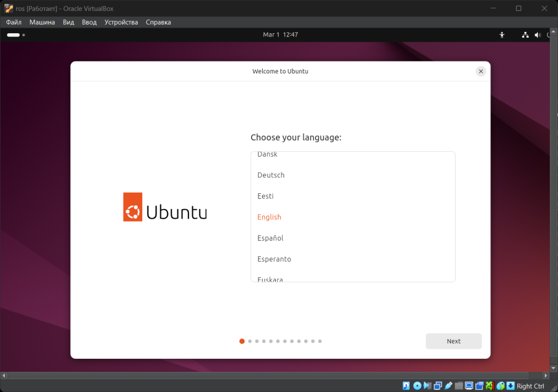The image size is (558, 392).
Task: Click the USB devices indicator icon
Action: [x=448, y=385]
